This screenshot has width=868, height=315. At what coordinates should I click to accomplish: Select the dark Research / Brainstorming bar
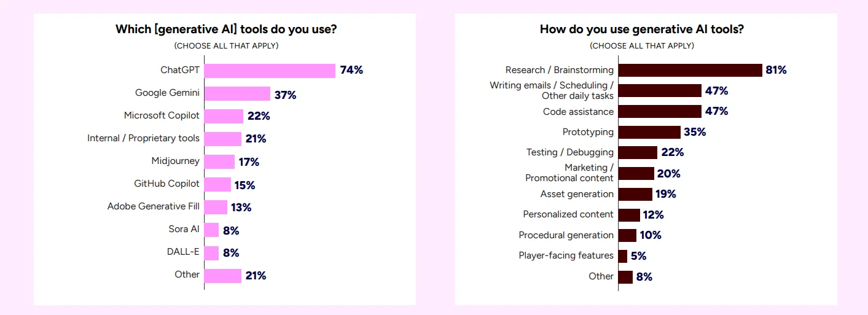point(690,70)
